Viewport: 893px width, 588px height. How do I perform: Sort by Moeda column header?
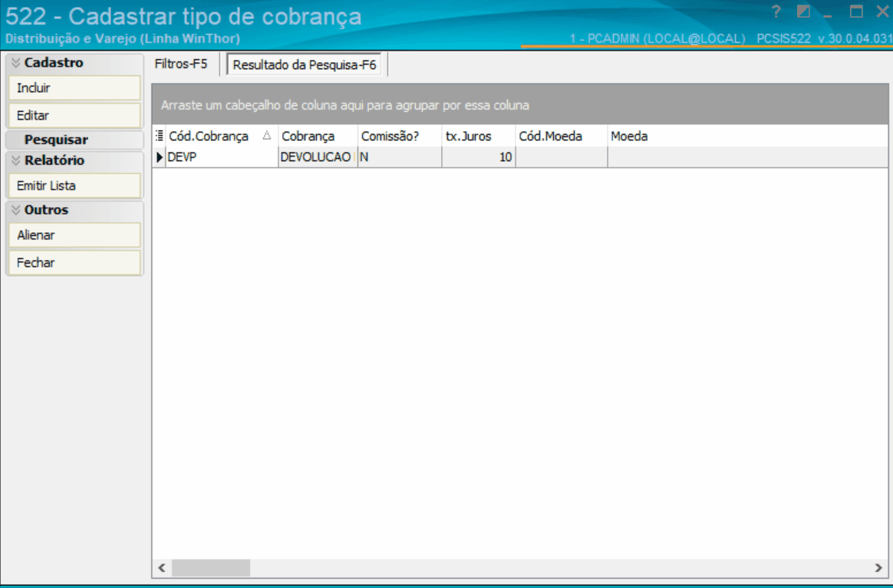point(747,136)
